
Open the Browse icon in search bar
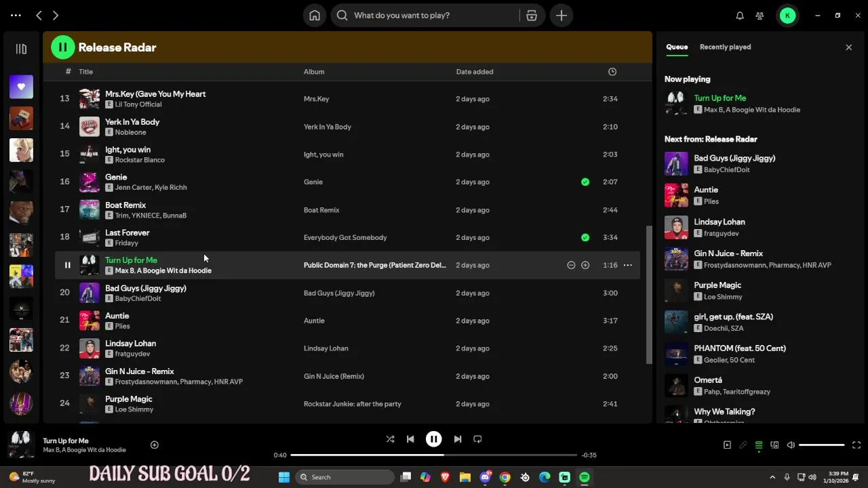pyautogui.click(x=532, y=16)
